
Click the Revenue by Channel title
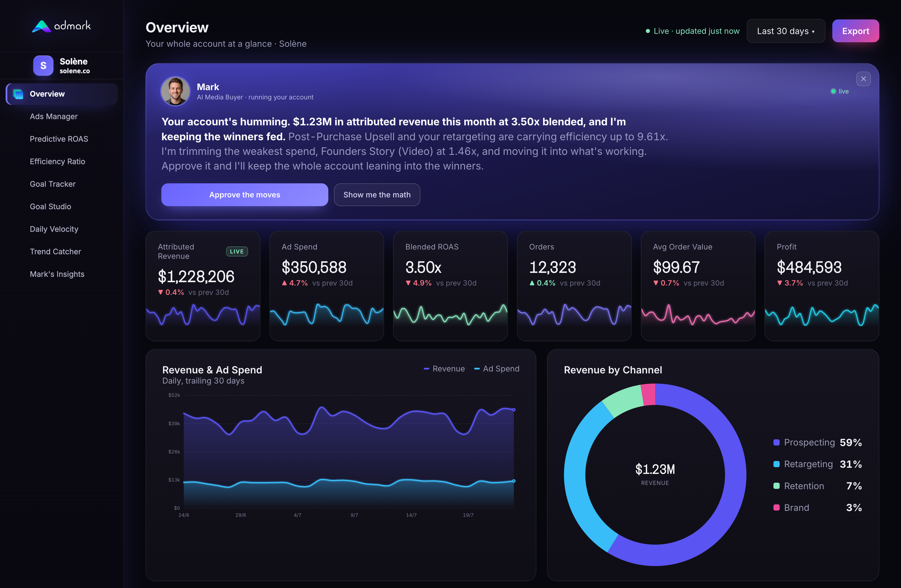click(613, 370)
